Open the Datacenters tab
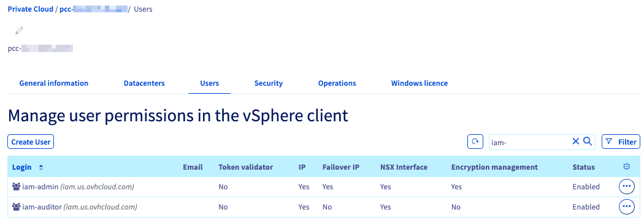This screenshot has height=223, width=644. (x=144, y=83)
